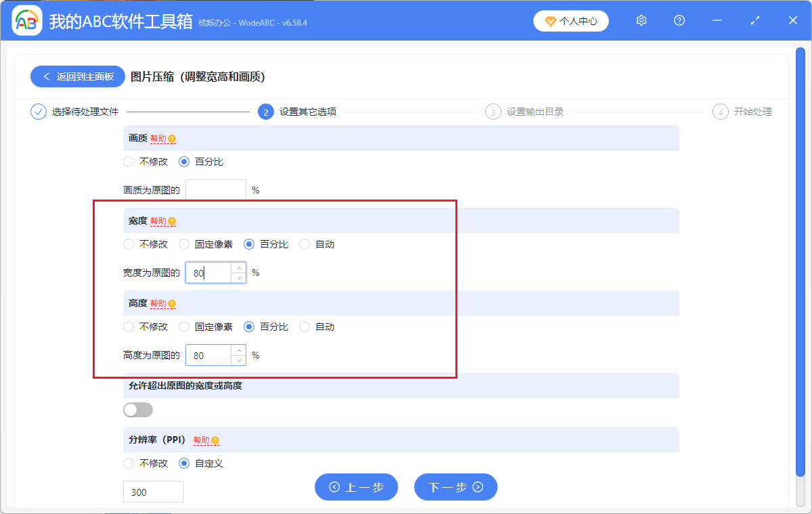Click the help icon beside 分辨率（PPI）
Viewport: 812px width, 514px height.
[215, 440]
